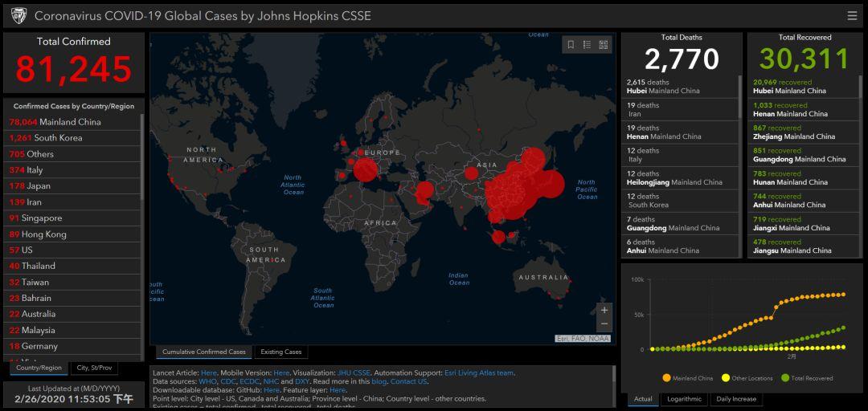The height and width of the screenshot is (411, 868).
Task: Switch chart to Daily Increase tab
Action: point(735,399)
